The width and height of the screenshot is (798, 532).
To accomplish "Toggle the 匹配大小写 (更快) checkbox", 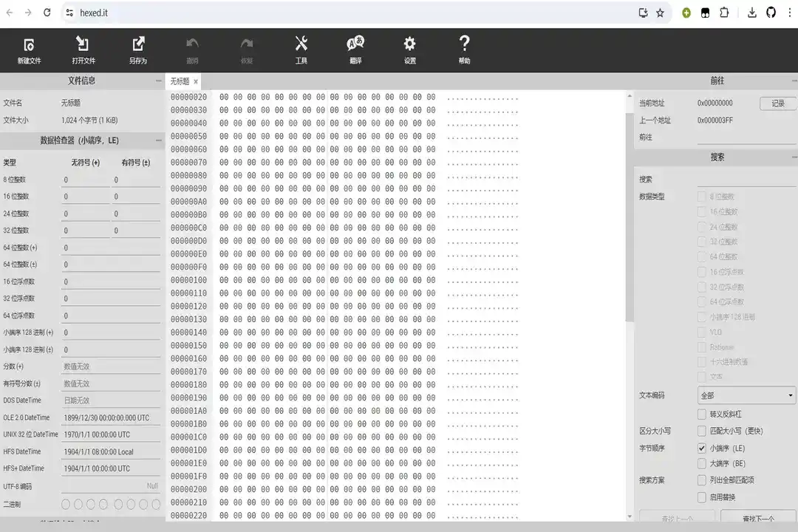I will 702,431.
